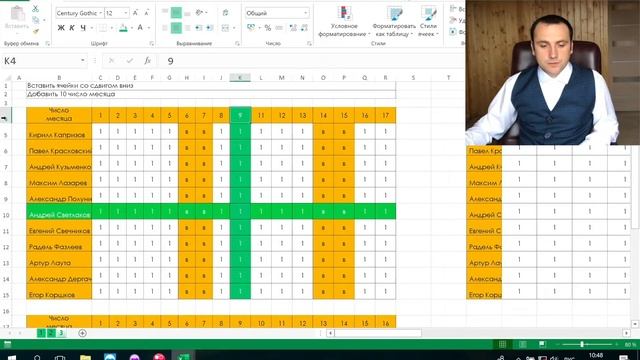Image resolution: width=640 pixels, height=360 pixels.
Task: Decrease decimal places icon
Action: 304,28
